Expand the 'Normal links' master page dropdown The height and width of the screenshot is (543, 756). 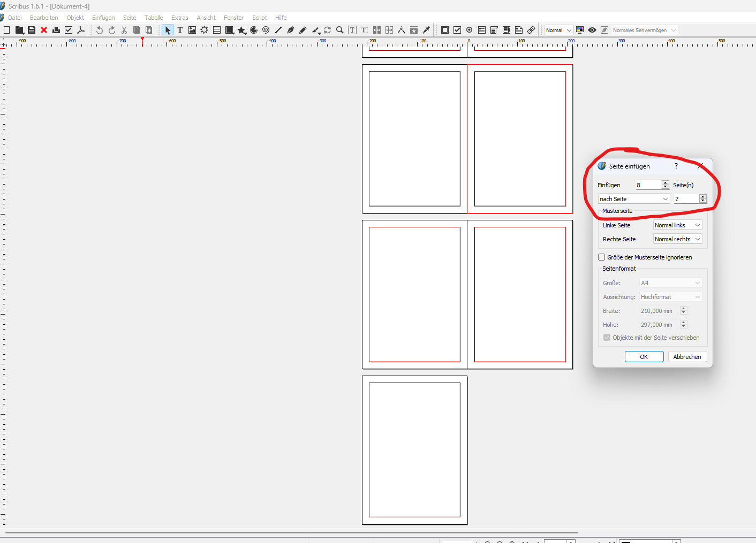coord(677,225)
